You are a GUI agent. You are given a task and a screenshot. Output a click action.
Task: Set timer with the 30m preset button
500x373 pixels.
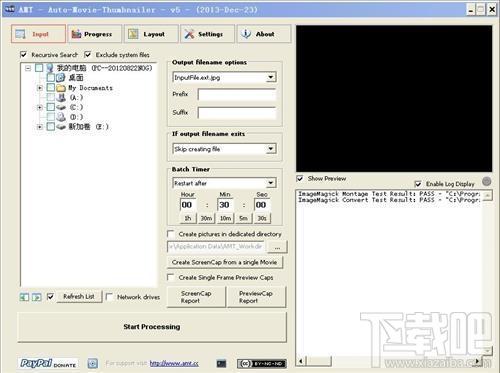pos(206,218)
